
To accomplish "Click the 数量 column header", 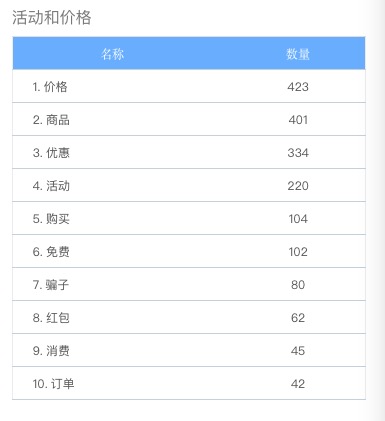I will pos(298,54).
